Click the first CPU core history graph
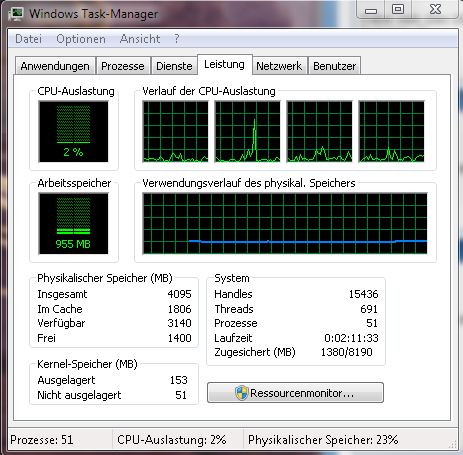The height and width of the screenshot is (455, 463). tap(176, 132)
